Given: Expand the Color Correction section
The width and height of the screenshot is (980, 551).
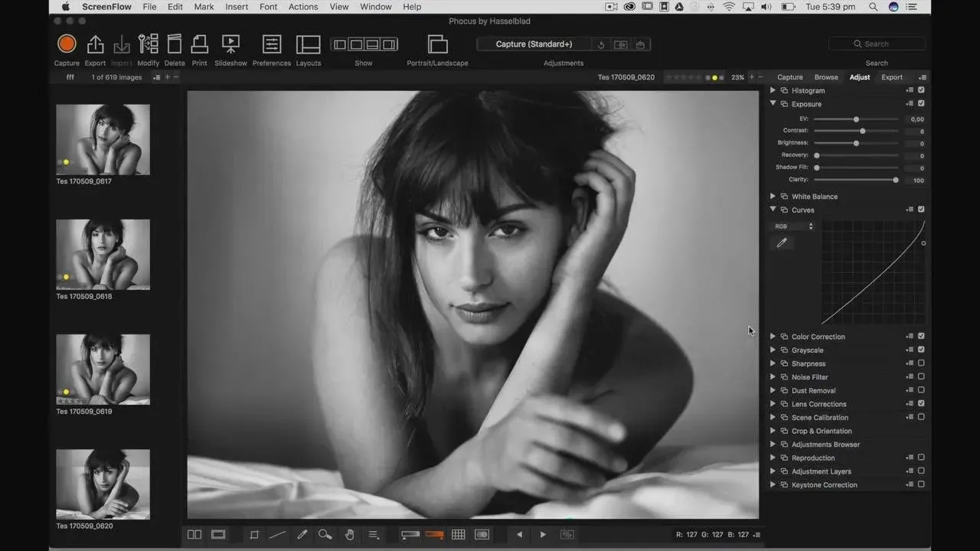Looking at the screenshot, I should click(x=773, y=336).
